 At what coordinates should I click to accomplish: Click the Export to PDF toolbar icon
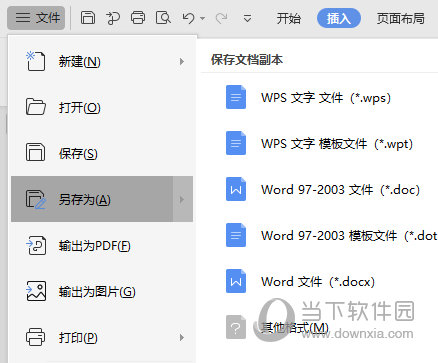pyautogui.click(x=113, y=18)
